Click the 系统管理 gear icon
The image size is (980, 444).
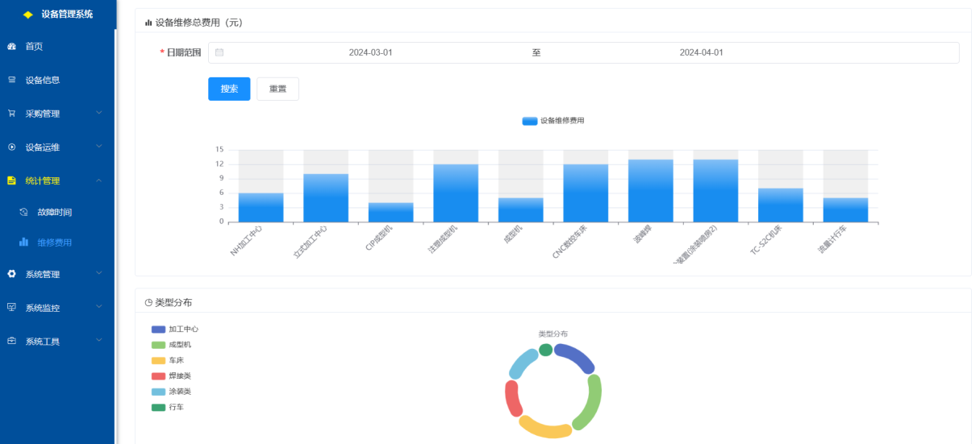(x=11, y=274)
